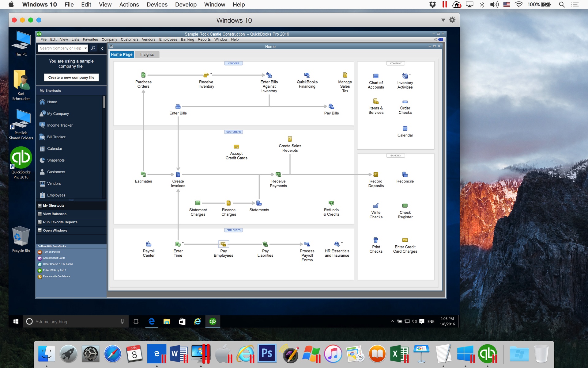Open Chart of Accounts

click(376, 76)
